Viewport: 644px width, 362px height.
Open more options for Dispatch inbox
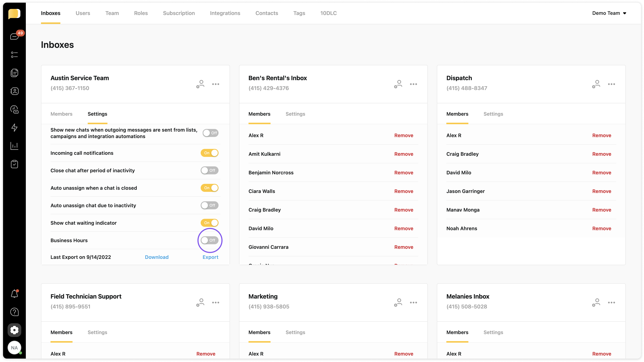click(x=611, y=84)
